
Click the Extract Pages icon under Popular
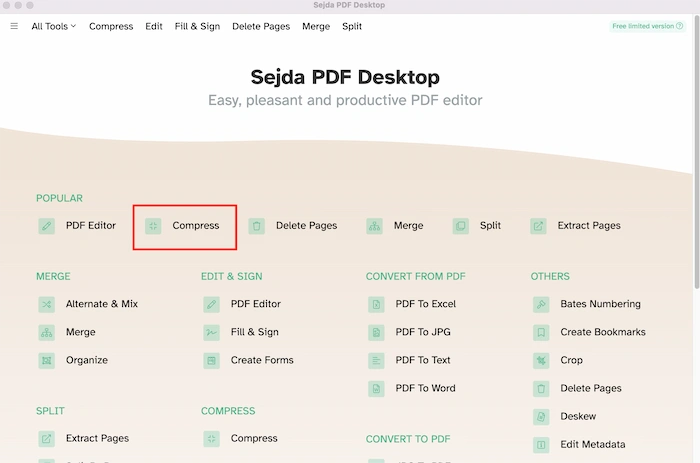click(538, 226)
